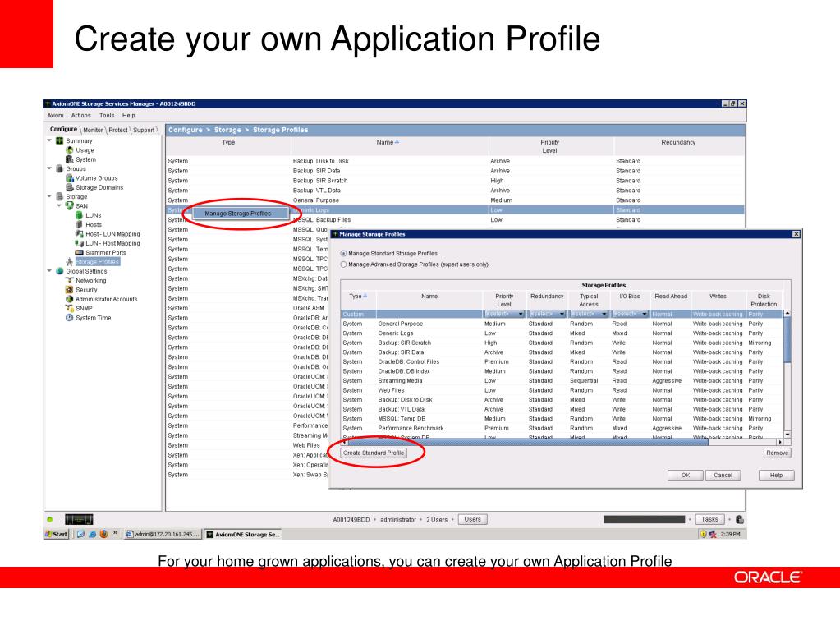This screenshot has width=840, height=630.
Task: Open the I/O Bias dropdown in the Custom row
Action: [630, 314]
